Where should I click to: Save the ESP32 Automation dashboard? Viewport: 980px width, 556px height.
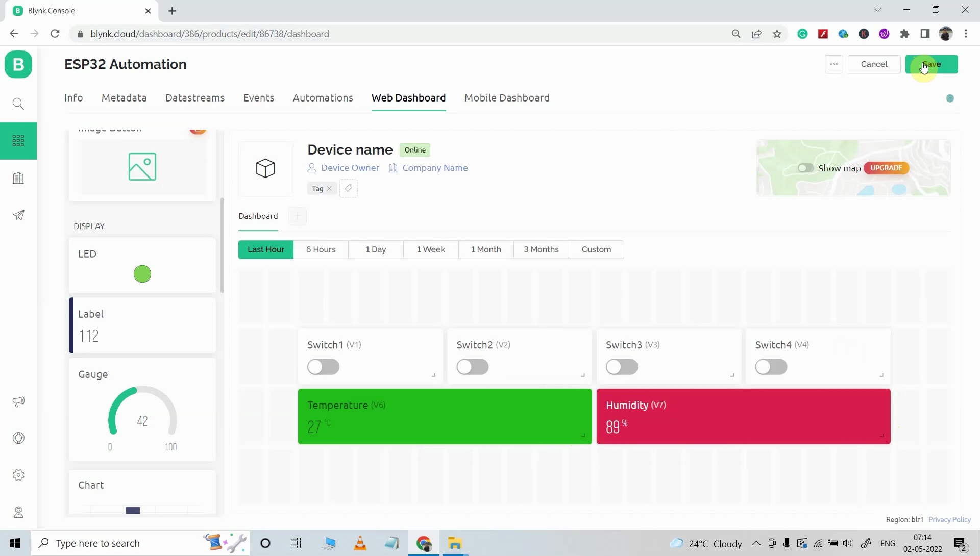(x=933, y=64)
